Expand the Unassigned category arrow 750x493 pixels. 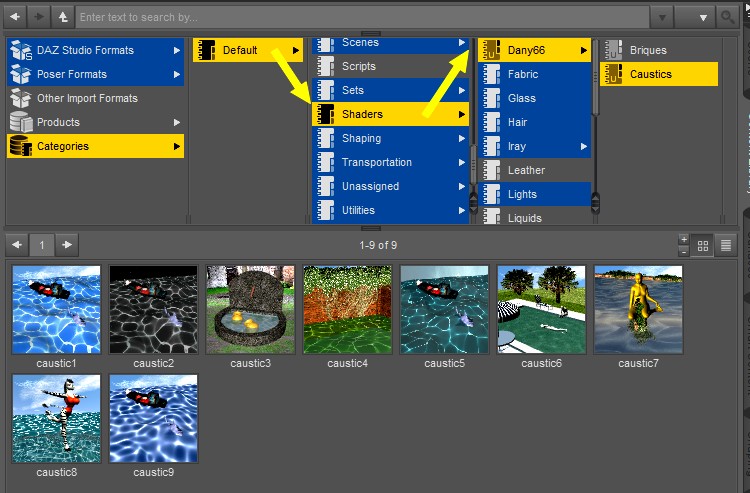[x=462, y=186]
